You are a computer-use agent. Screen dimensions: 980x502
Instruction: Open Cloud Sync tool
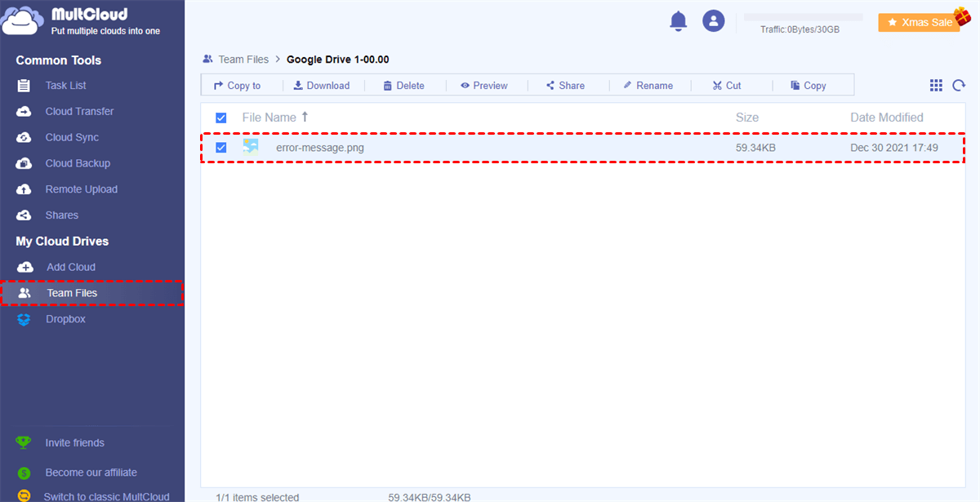pos(72,138)
